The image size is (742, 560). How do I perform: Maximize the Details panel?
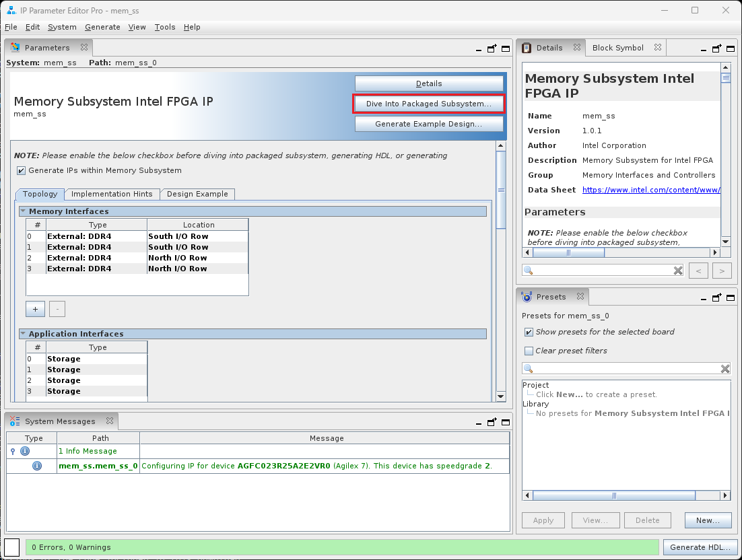pyautogui.click(x=729, y=48)
